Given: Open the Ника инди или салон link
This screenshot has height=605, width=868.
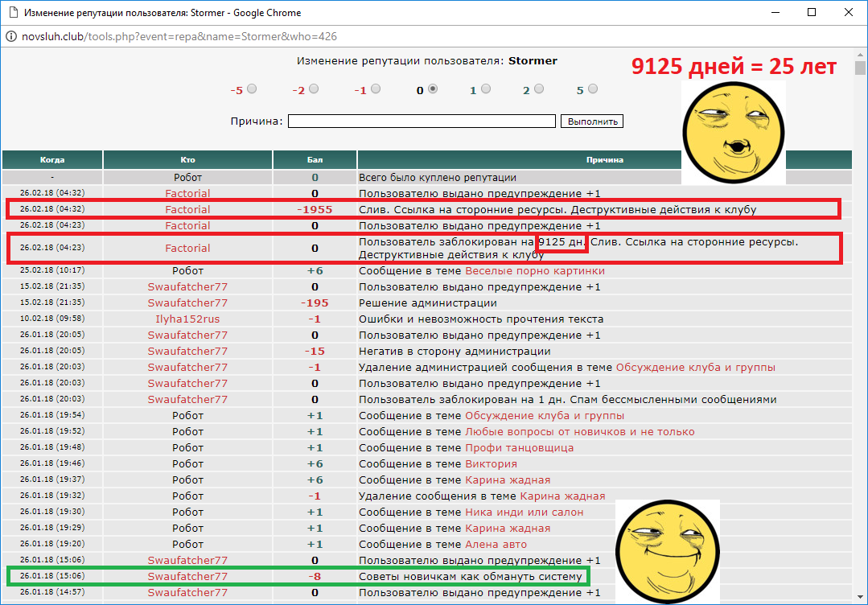Looking at the screenshot, I should 524,512.
